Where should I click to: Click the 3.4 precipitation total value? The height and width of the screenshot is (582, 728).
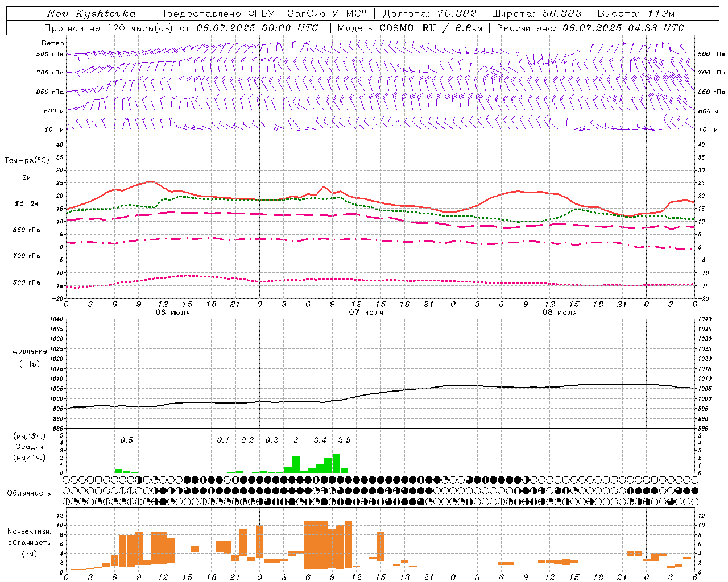click(320, 440)
